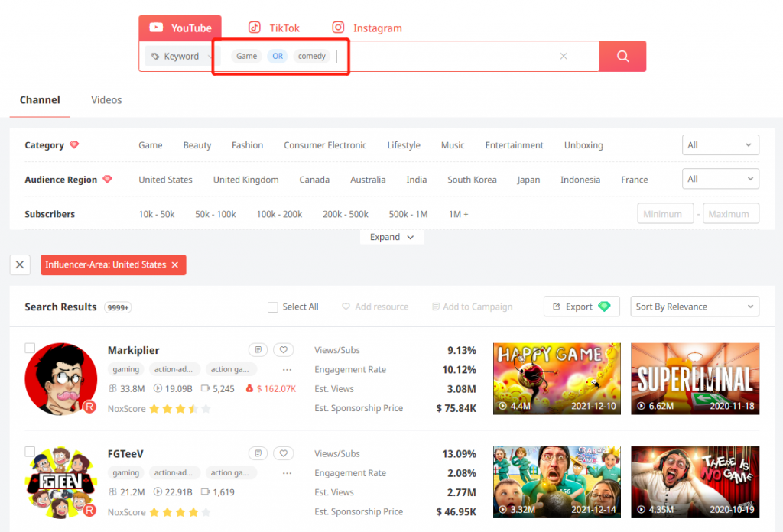This screenshot has height=532, width=783.
Task: Click the Export button
Action: [x=582, y=307]
